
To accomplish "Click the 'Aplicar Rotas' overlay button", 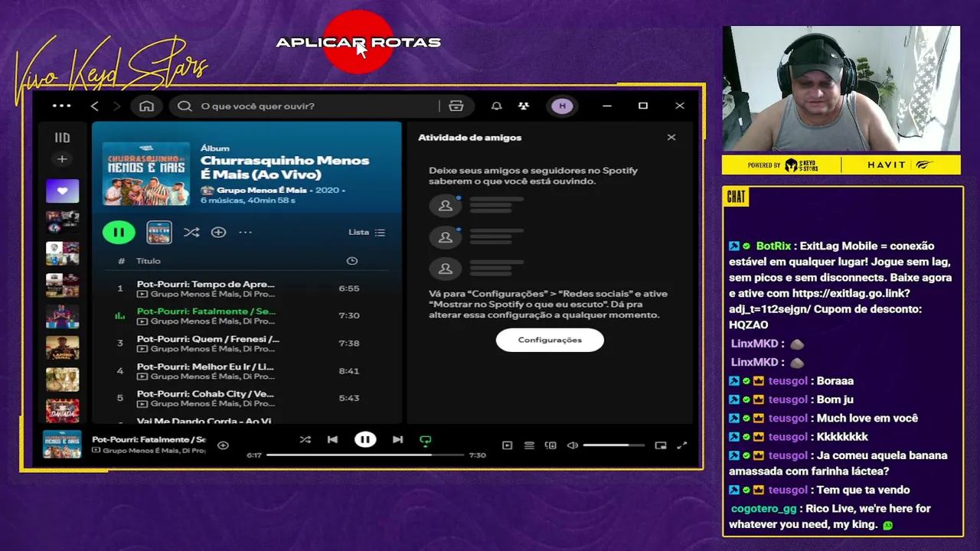I will click(358, 42).
